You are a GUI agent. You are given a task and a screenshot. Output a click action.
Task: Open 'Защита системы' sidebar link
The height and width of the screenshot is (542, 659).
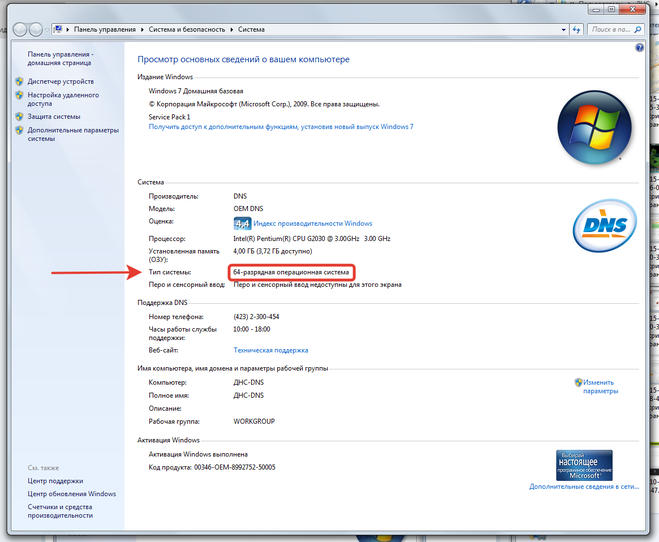click(x=54, y=116)
